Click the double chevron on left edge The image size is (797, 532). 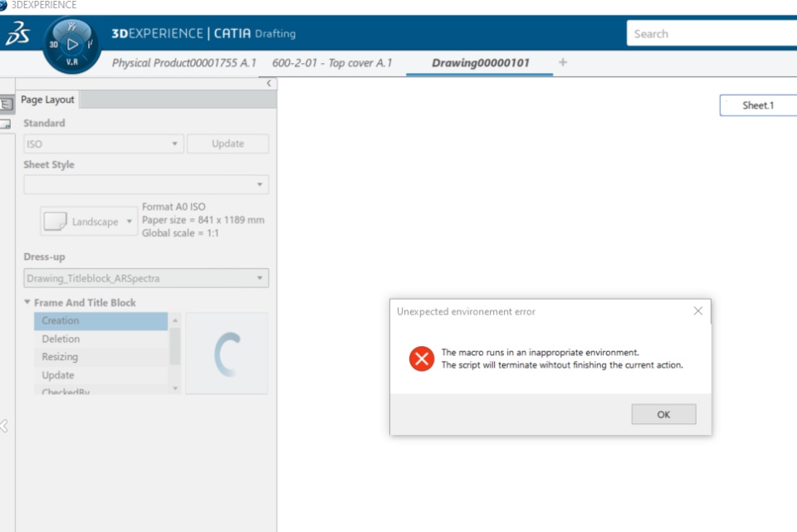4,426
